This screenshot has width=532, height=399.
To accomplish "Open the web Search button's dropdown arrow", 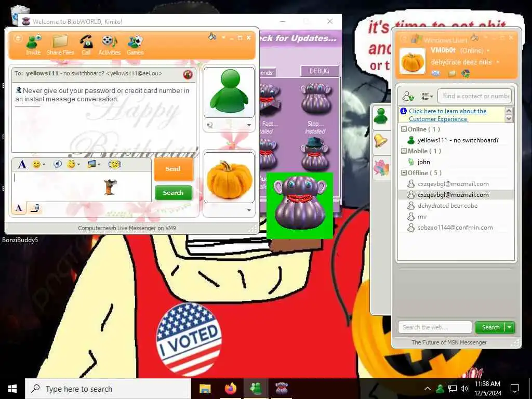I will (x=510, y=327).
